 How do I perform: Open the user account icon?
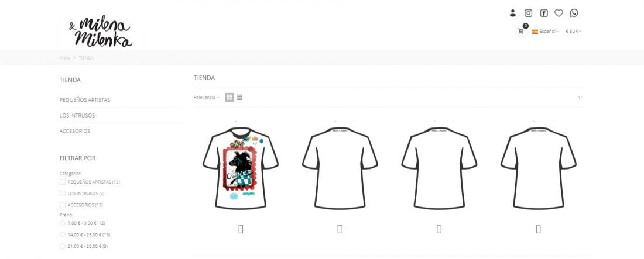coord(513,13)
